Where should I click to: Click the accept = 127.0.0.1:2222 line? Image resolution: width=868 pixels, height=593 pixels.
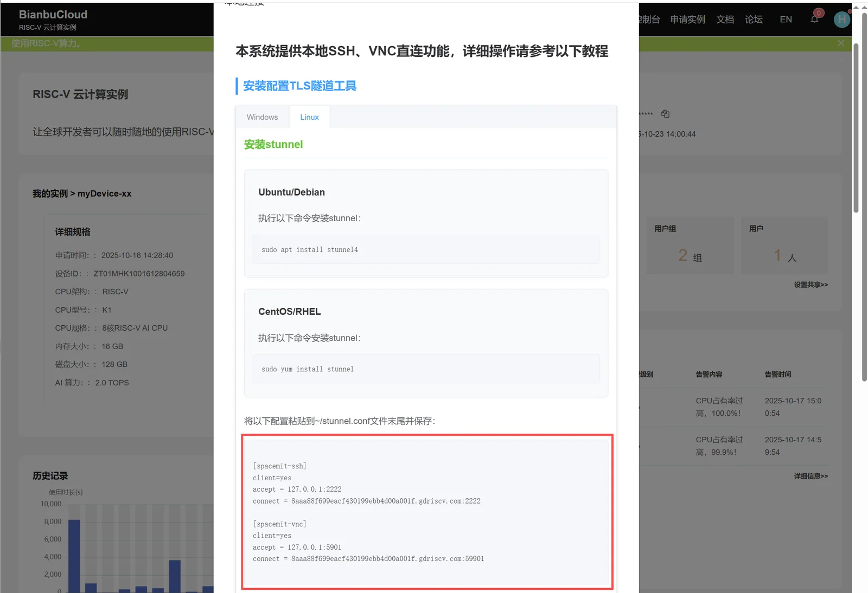[x=297, y=489]
